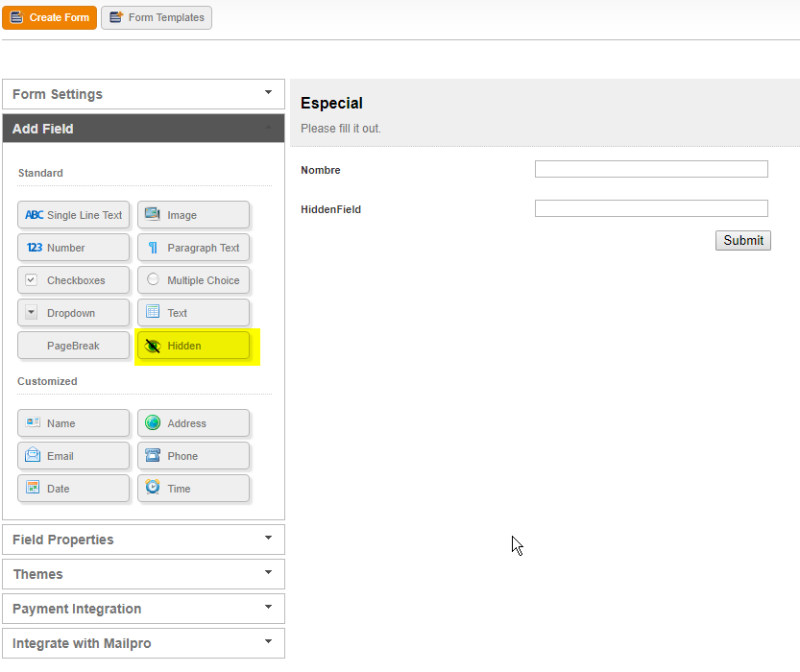Add a Single Line Text field
Screen dimensions: 800x672
coord(73,215)
